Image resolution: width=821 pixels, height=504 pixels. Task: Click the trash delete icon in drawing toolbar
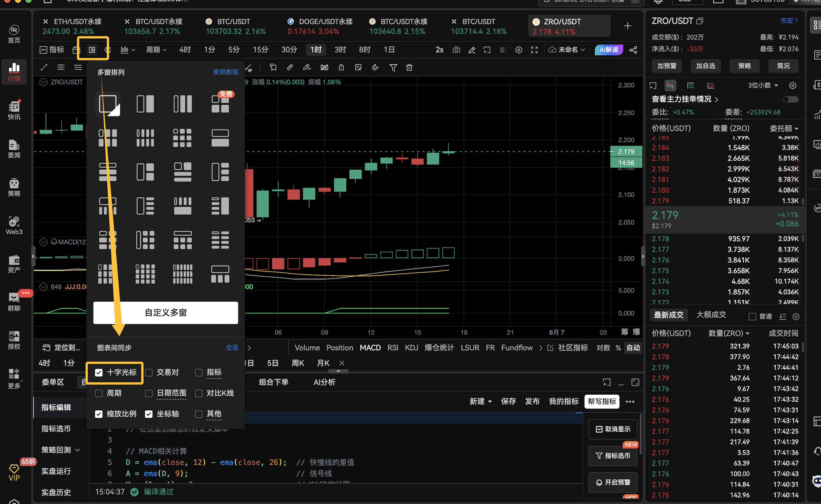409,68
